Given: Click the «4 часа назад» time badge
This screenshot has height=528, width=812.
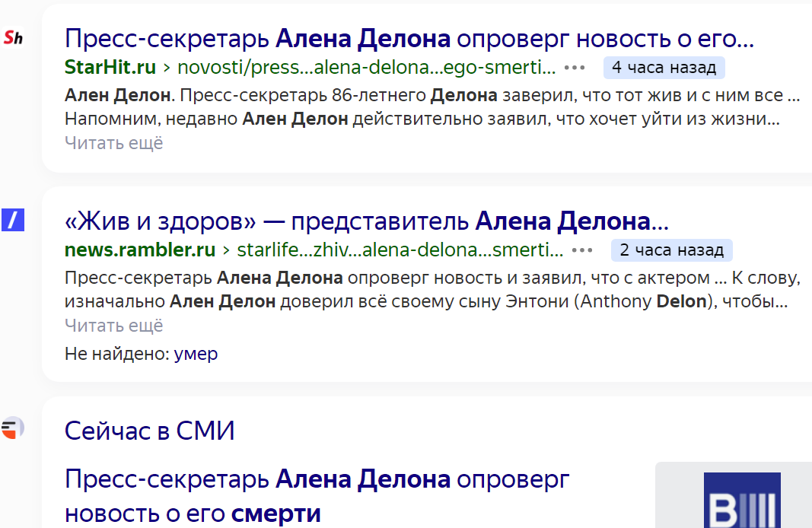Looking at the screenshot, I should click(664, 68).
